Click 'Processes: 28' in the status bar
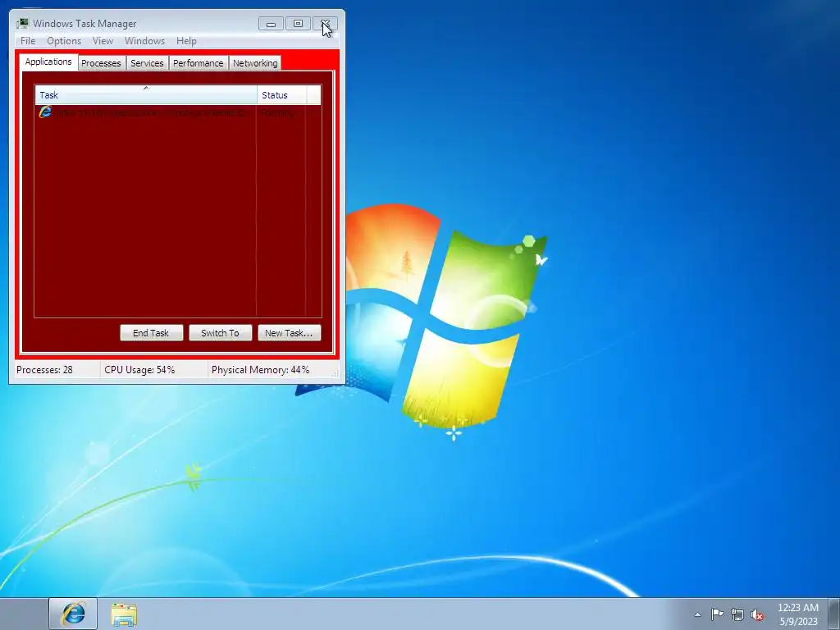 click(44, 370)
